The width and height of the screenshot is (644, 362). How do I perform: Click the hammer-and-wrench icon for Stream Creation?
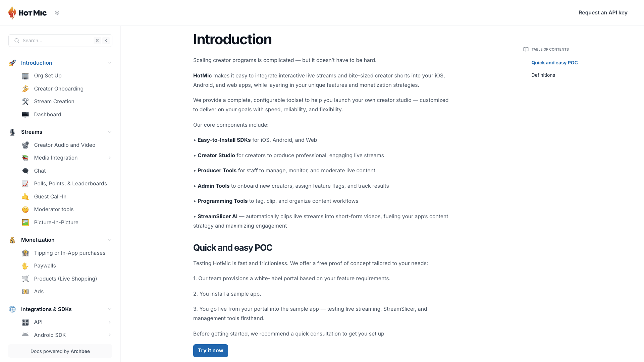click(x=25, y=102)
